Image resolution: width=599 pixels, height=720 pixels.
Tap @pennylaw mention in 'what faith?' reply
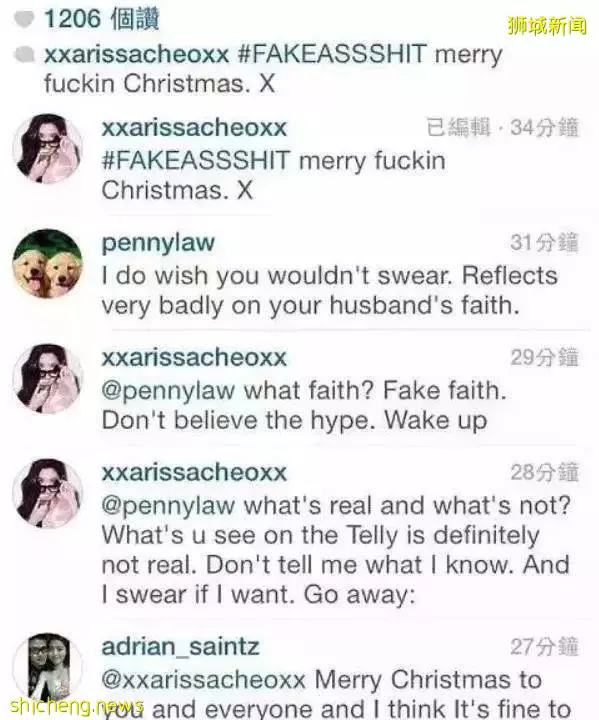[x=168, y=391]
